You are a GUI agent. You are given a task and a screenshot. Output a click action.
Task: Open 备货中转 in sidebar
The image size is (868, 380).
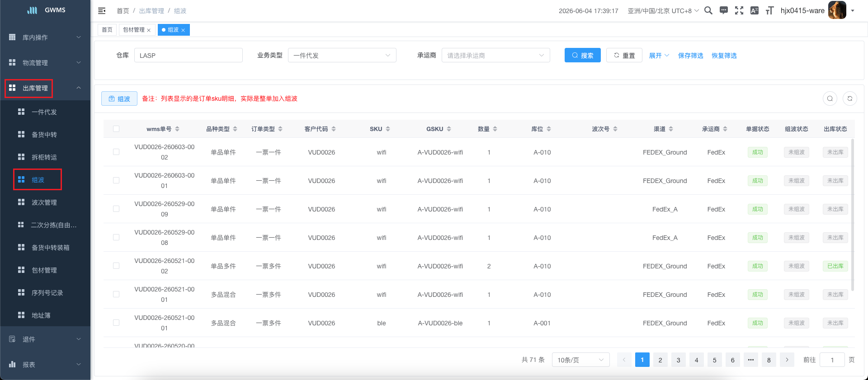pos(45,134)
